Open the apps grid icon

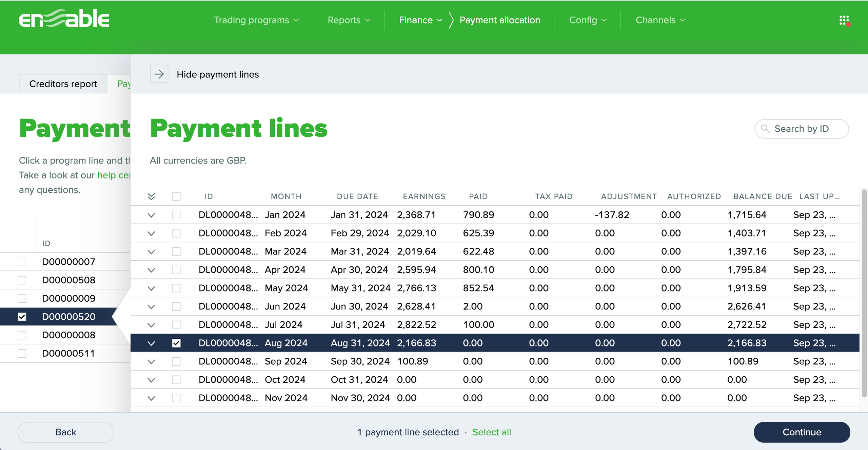[x=844, y=20]
